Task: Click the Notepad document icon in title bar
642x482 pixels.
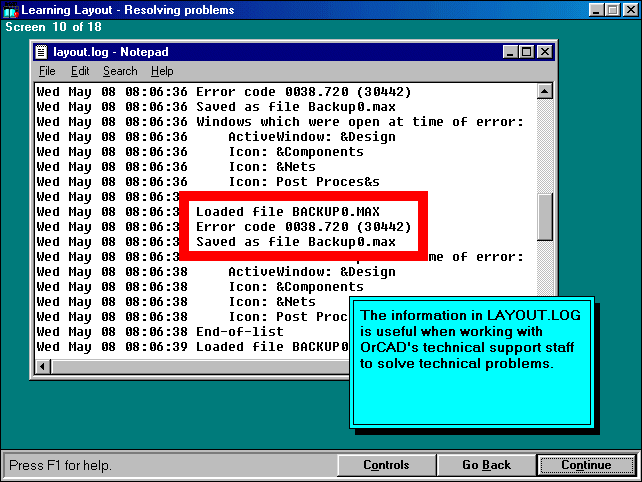Action: [x=41, y=51]
